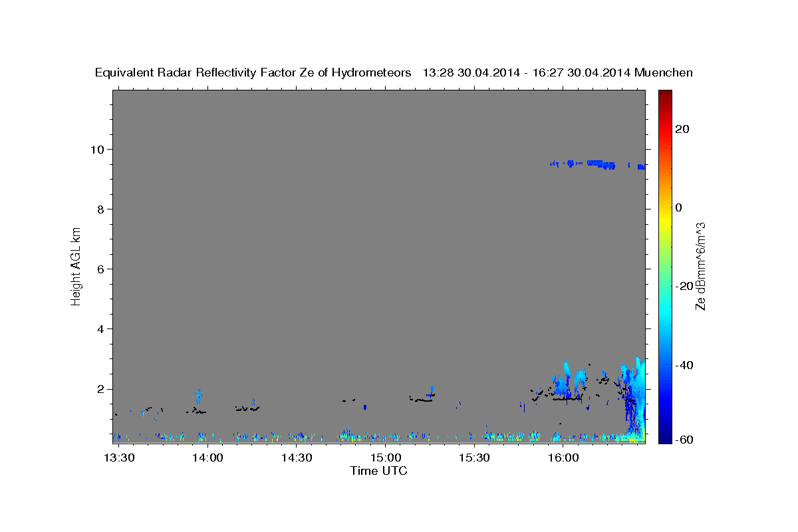Image resolution: width=798 pixels, height=532 pixels.
Task: Click the 14:30 time tick label
Action: point(297,458)
